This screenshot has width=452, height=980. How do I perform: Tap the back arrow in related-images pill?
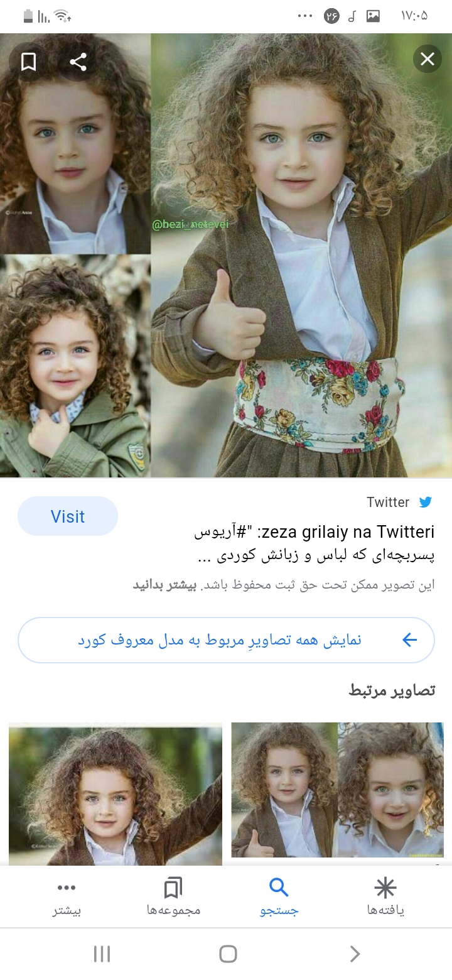pos(409,640)
